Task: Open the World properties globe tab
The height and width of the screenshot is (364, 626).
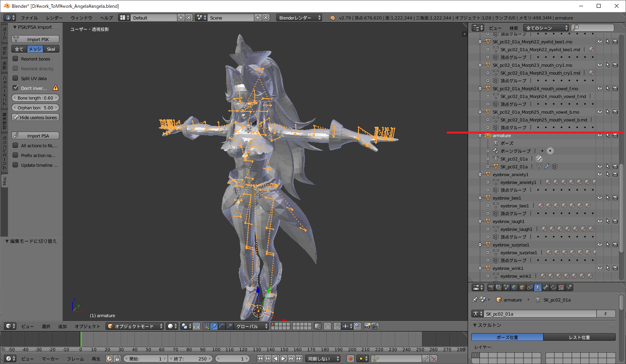Action: [x=514, y=287]
